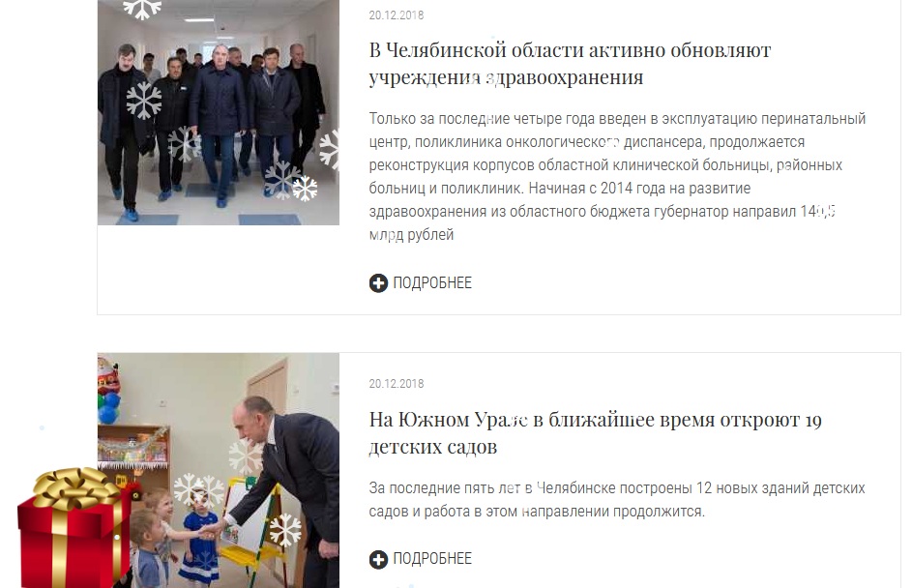Screen dimensions: 912x588
Task: Click the plus icon under the healthcare article
Action: (378, 283)
